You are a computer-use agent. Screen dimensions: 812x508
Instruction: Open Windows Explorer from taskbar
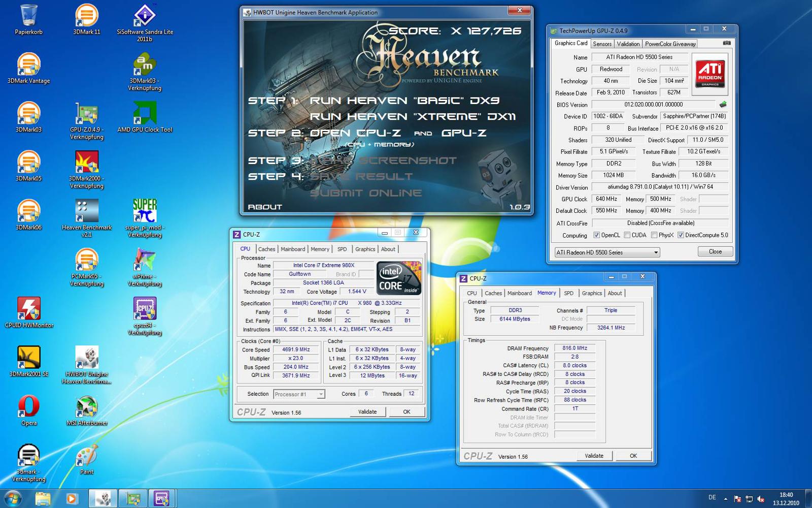(43, 498)
